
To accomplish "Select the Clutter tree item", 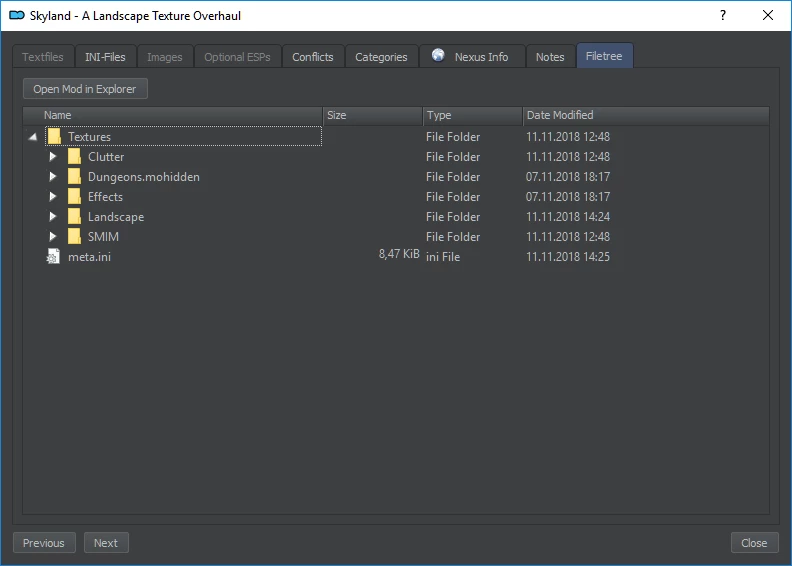I will click(x=106, y=157).
